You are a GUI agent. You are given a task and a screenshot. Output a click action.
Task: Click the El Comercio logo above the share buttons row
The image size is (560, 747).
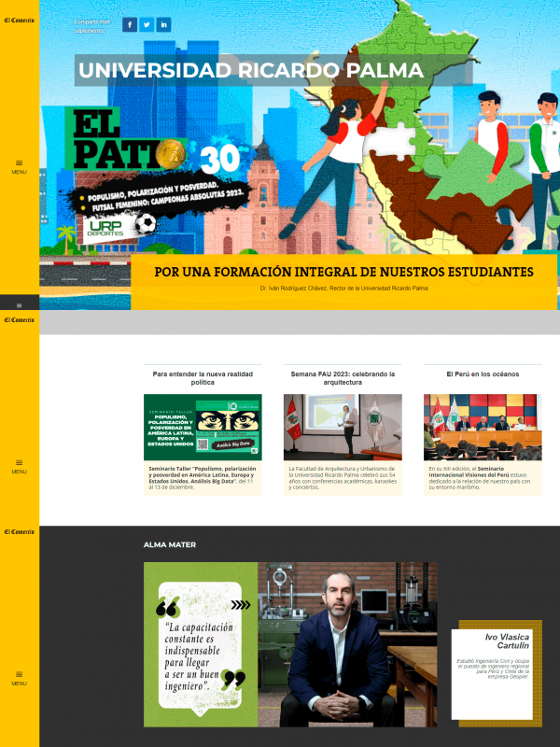19,20
